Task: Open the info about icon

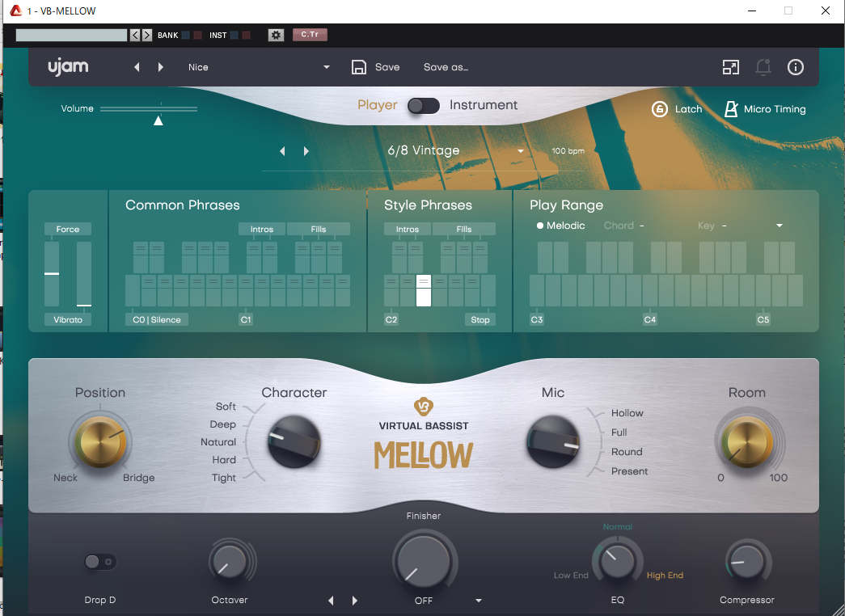Action: (795, 68)
